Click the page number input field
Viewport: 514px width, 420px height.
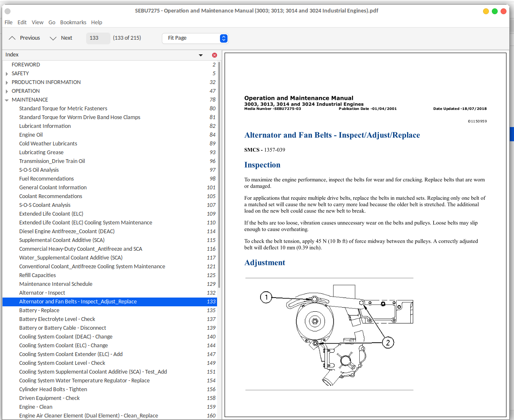coord(98,38)
